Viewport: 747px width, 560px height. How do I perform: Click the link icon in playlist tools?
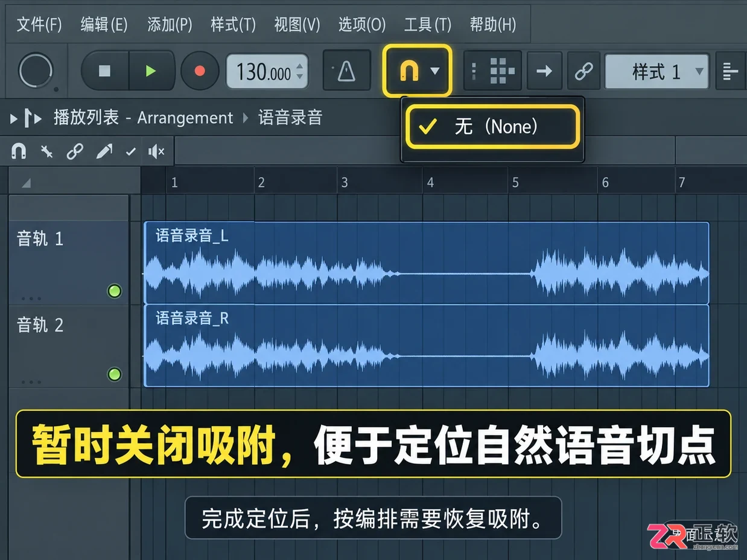75,151
